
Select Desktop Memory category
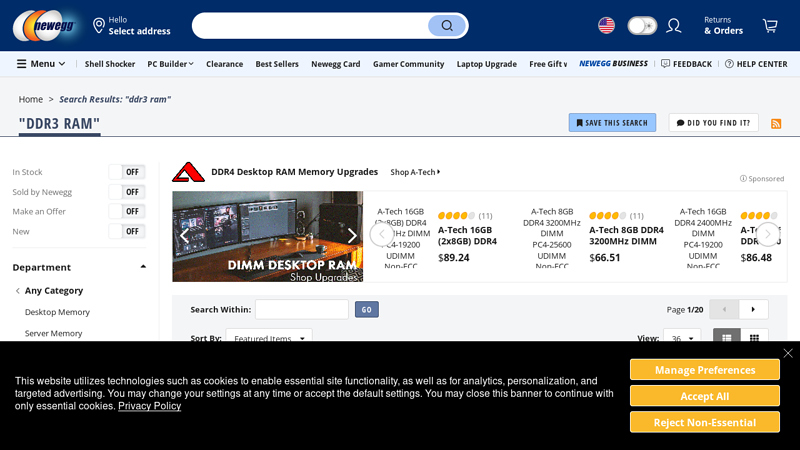click(x=57, y=312)
